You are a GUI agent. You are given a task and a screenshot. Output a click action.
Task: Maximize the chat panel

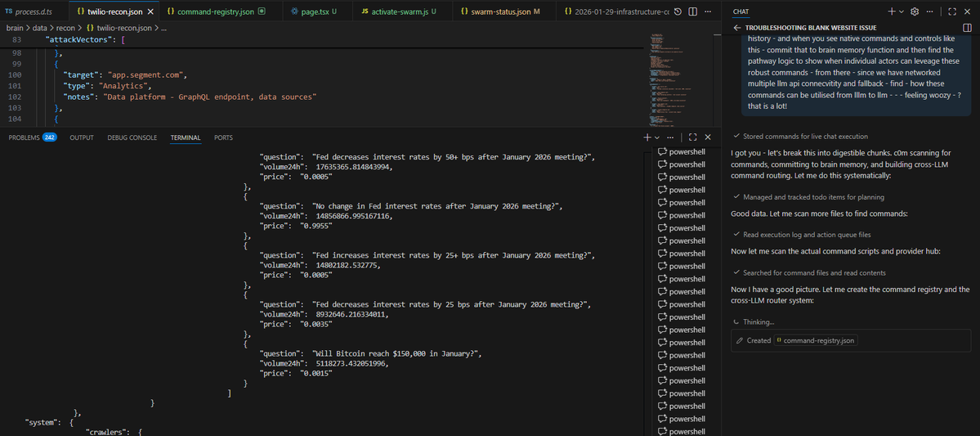[952, 11]
